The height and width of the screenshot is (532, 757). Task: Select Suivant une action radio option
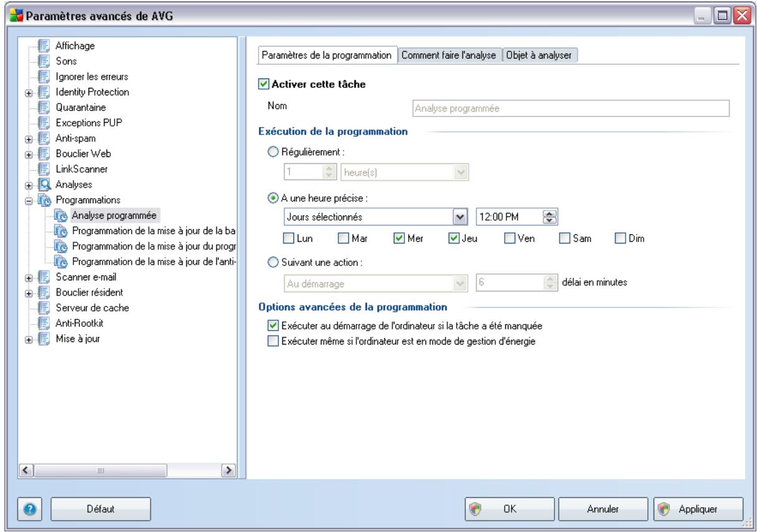pos(273,262)
